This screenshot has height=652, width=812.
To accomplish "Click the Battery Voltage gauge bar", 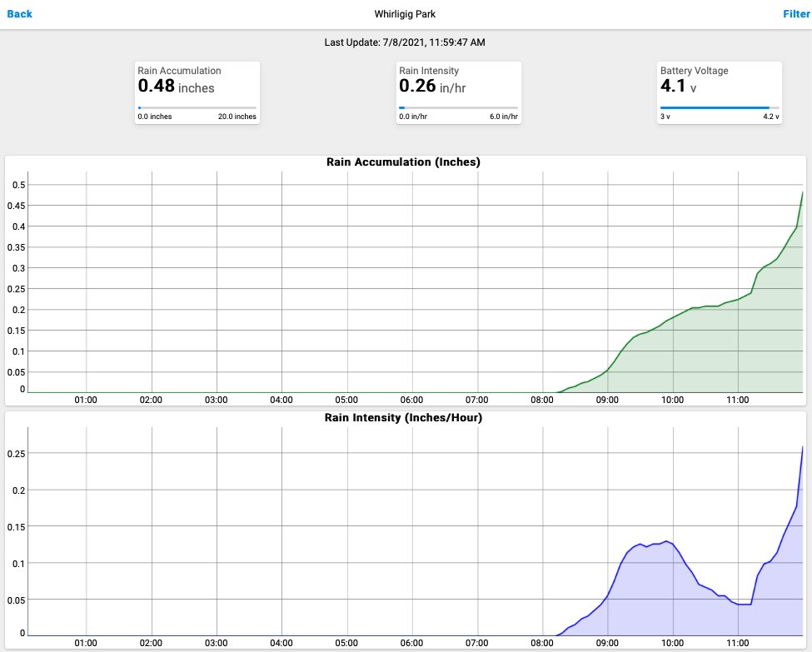I will pos(720,107).
